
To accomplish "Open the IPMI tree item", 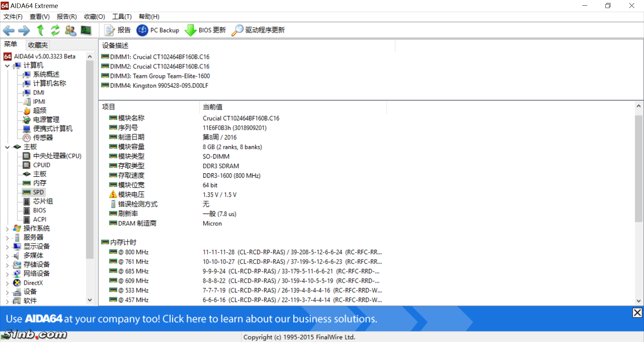I will click(x=39, y=102).
